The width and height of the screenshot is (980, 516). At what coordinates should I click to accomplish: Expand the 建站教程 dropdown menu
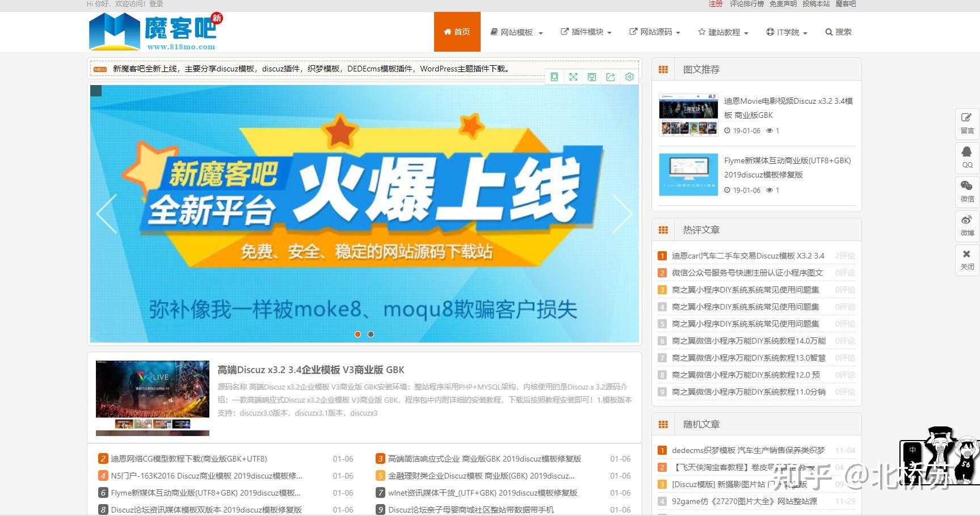[723, 32]
